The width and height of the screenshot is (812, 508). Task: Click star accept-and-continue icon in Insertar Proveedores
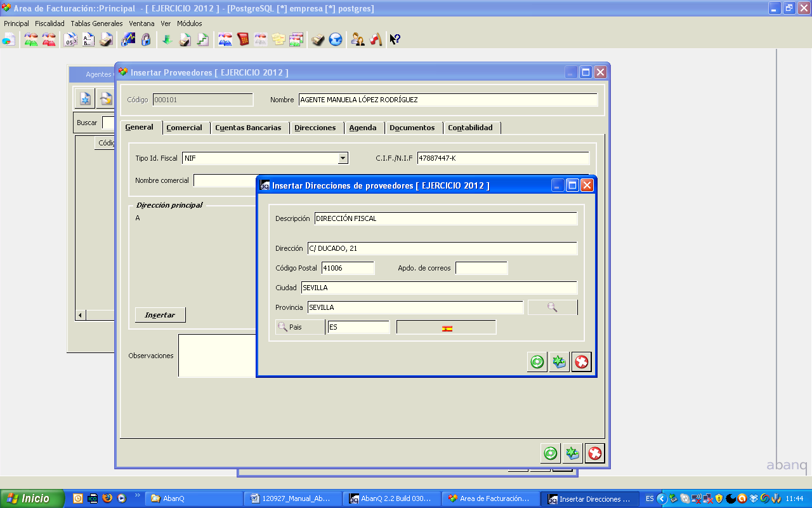(572, 453)
